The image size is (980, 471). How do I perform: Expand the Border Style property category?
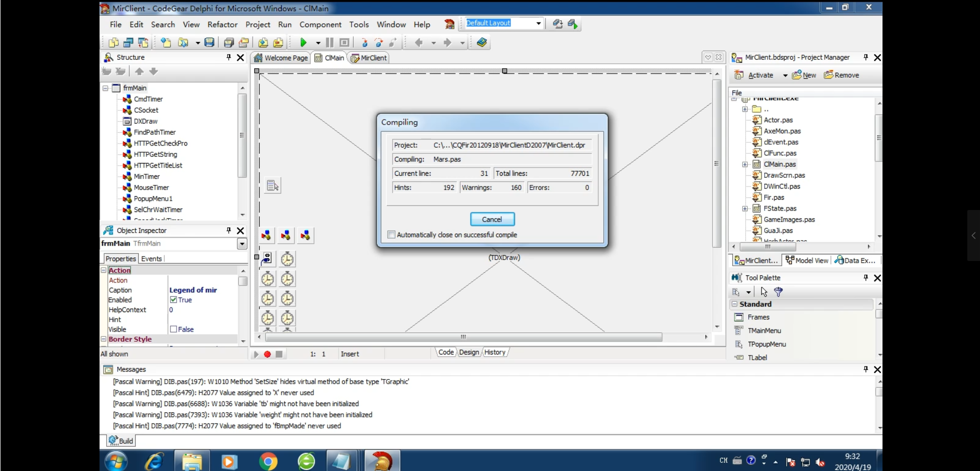(104, 339)
